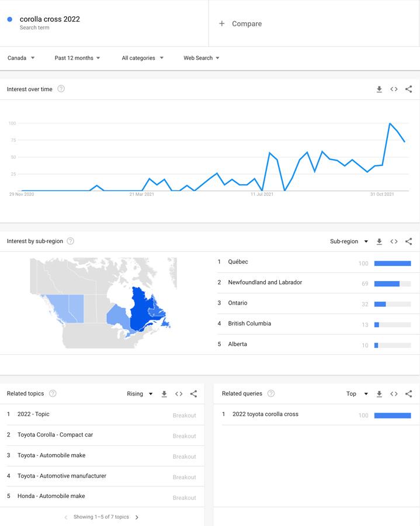Open help for Interest over time
This screenshot has width=420, height=526.
click(x=61, y=89)
